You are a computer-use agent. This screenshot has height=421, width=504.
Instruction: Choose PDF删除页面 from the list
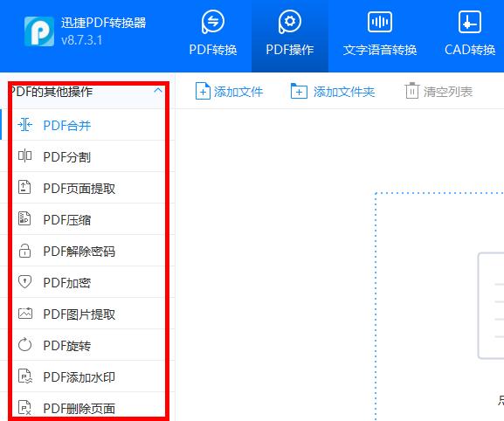(79, 409)
